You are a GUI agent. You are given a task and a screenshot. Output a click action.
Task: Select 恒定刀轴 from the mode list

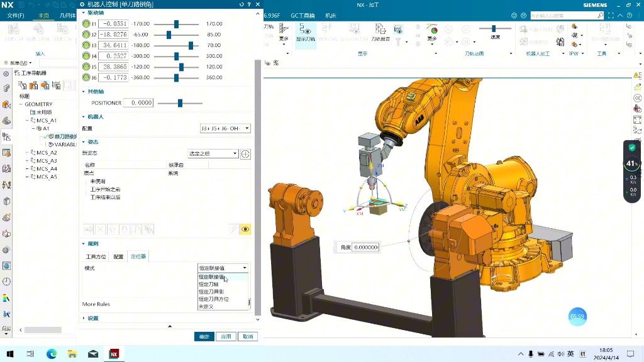(x=208, y=284)
